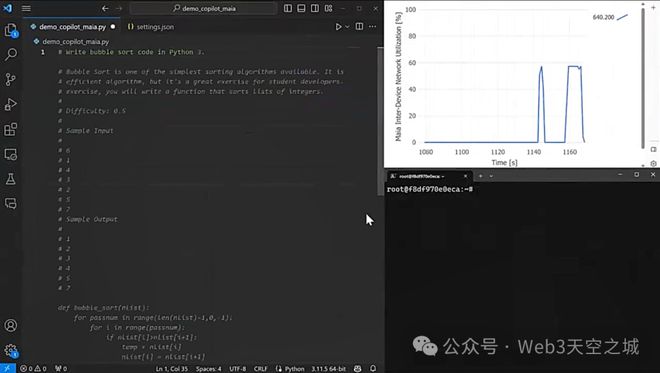Open the editor More Actions ellipsis menu
This screenshot has width=660, height=373.
pos(373,27)
